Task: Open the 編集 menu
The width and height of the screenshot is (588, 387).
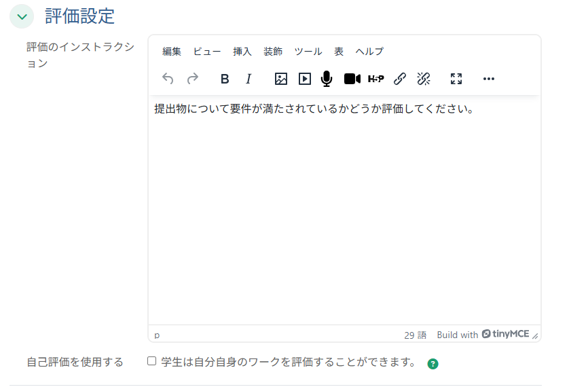Action: 172,52
